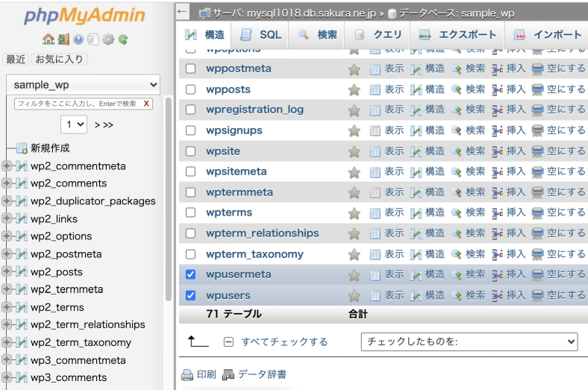Viewport: 588px width, 390px height.
Task: Collapse navigation panel arrow at top
Action: [x=182, y=12]
